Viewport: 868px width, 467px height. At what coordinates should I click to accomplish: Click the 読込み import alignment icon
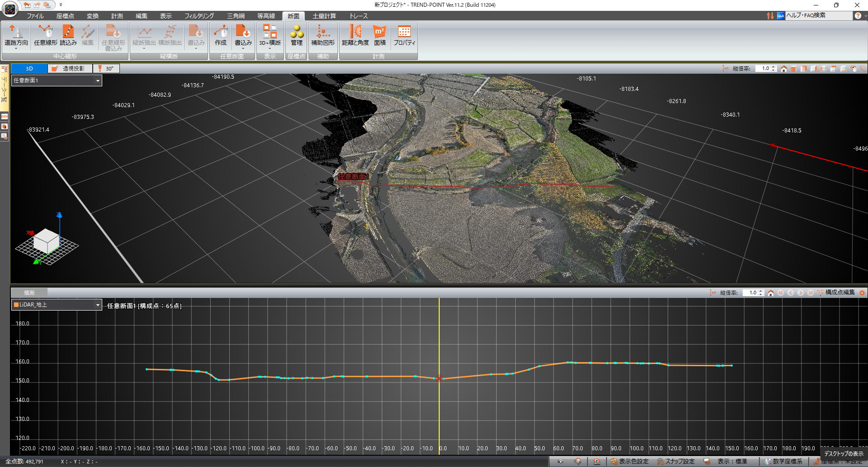pyautogui.click(x=68, y=35)
